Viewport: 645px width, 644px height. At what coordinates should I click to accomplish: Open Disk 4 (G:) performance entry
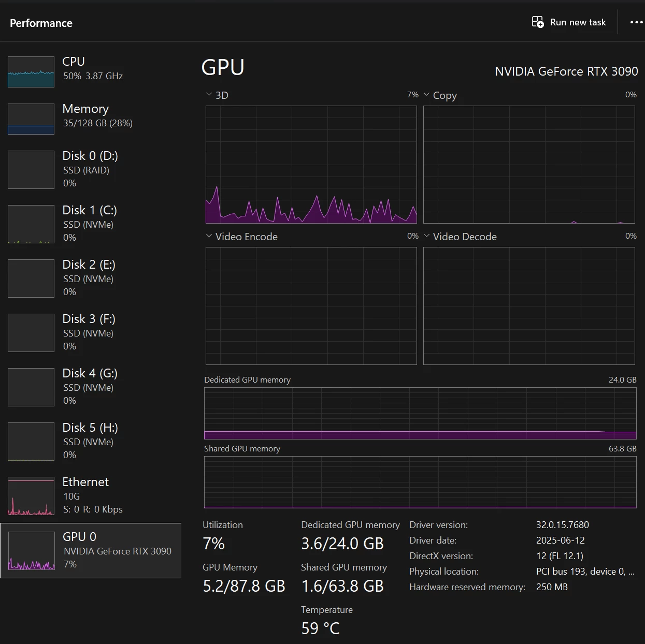91,387
